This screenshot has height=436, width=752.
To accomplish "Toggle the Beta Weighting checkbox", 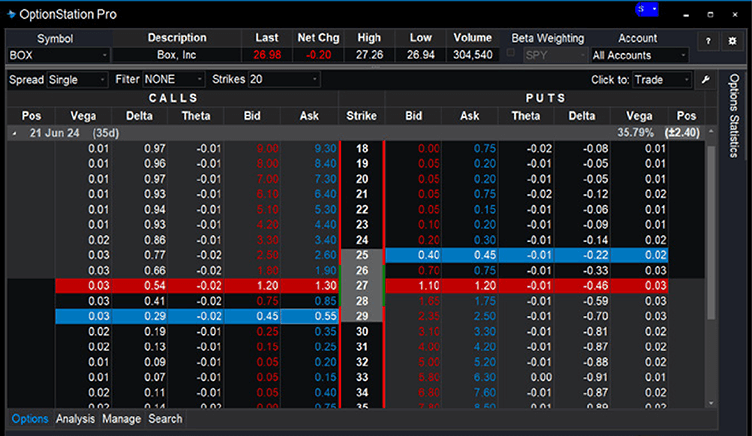I will (x=511, y=53).
